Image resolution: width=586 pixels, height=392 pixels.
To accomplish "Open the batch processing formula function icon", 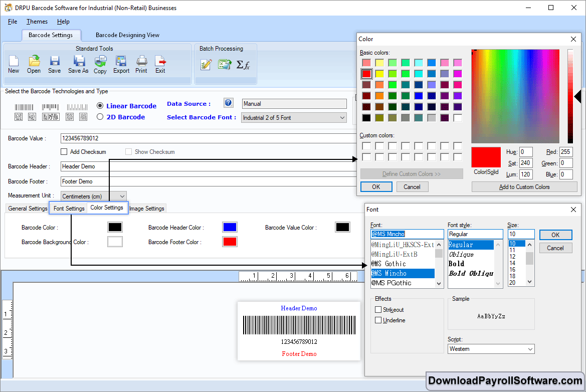I will tap(244, 65).
